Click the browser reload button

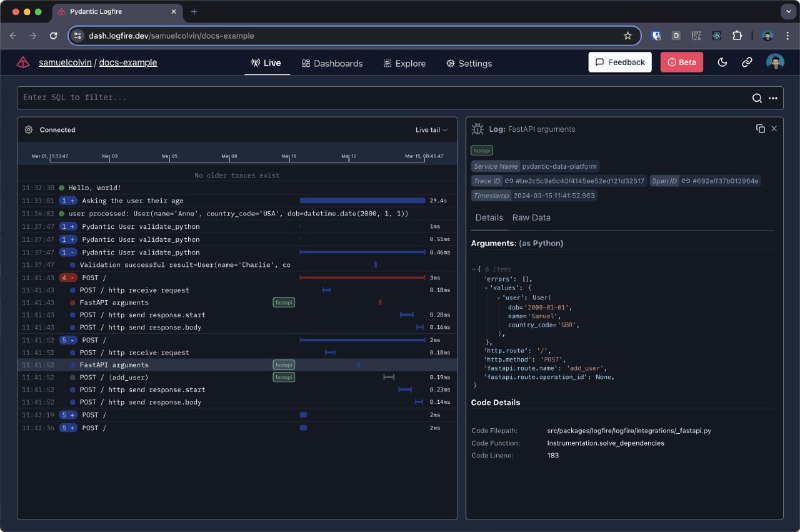(x=54, y=36)
